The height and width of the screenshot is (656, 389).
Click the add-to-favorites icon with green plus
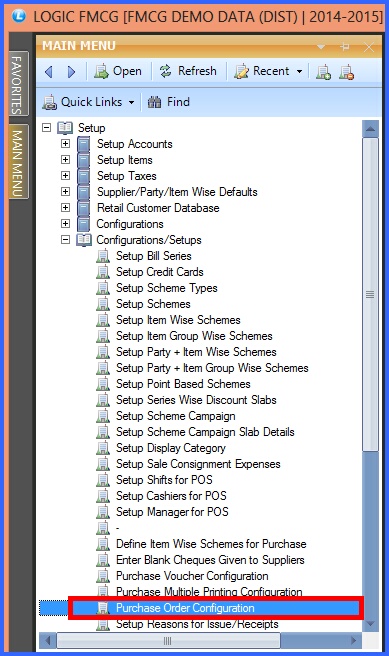pyautogui.click(x=323, y=72)
